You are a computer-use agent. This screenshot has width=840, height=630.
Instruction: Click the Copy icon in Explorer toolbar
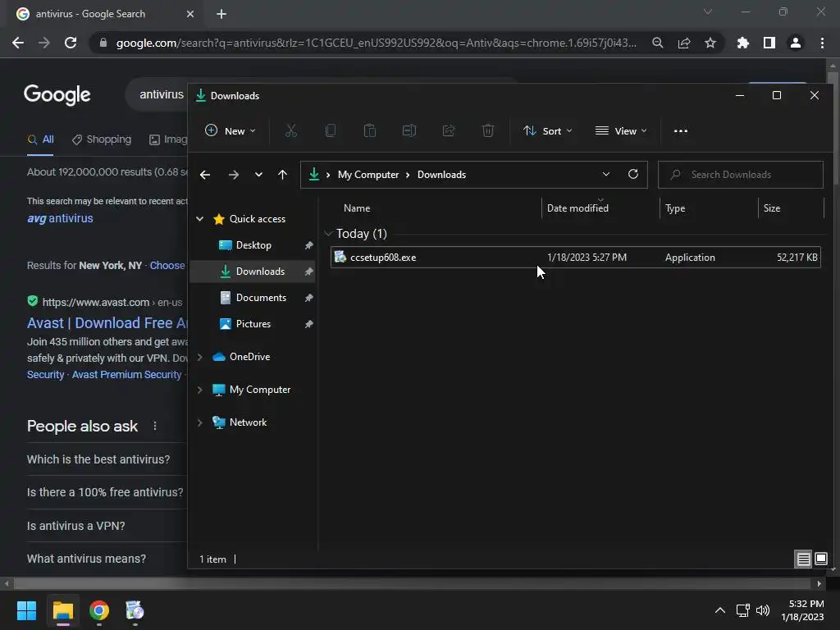pyautogui.click(x=331, y=130)
